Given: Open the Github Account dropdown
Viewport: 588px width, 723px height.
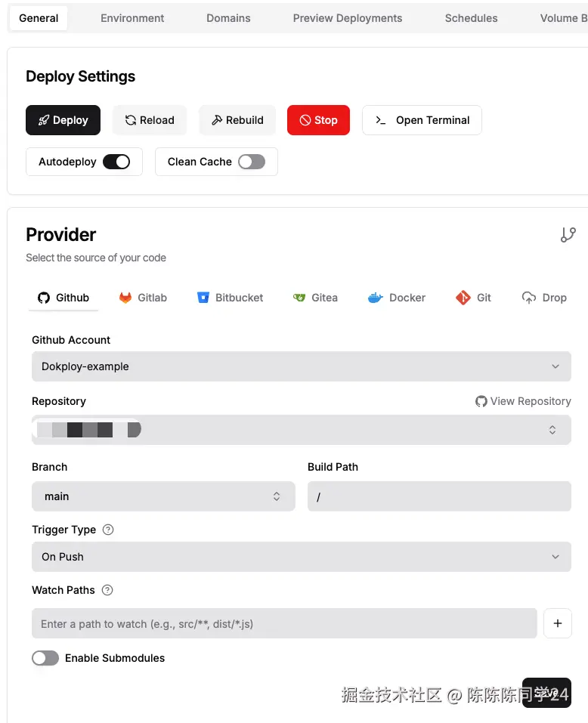Looking at the screenshot, I should coord(301,366).
